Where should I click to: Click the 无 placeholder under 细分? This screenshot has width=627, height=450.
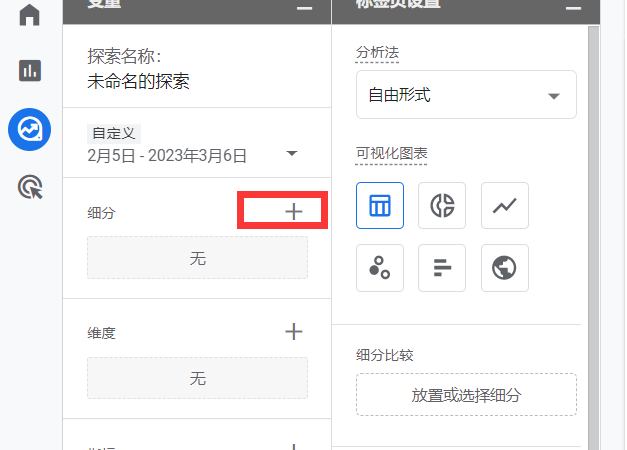198,258
